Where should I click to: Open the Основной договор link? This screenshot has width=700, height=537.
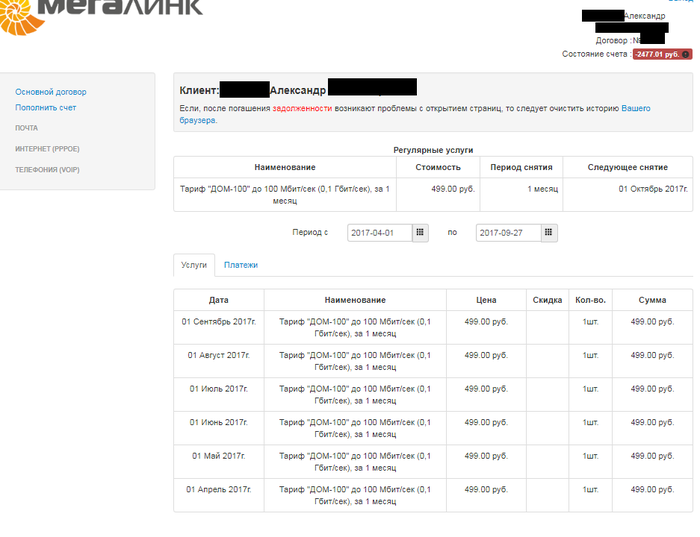[x=51, y=92]
